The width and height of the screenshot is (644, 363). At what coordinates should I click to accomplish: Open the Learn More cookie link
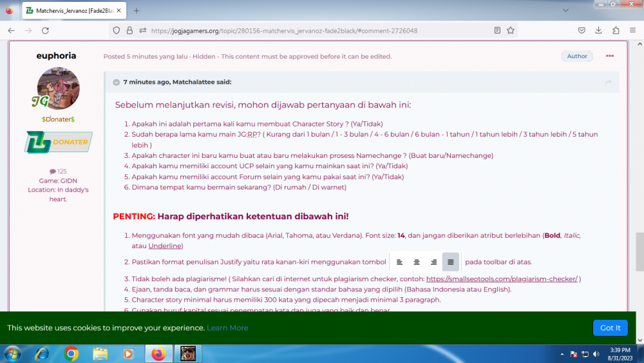[227, 328]
